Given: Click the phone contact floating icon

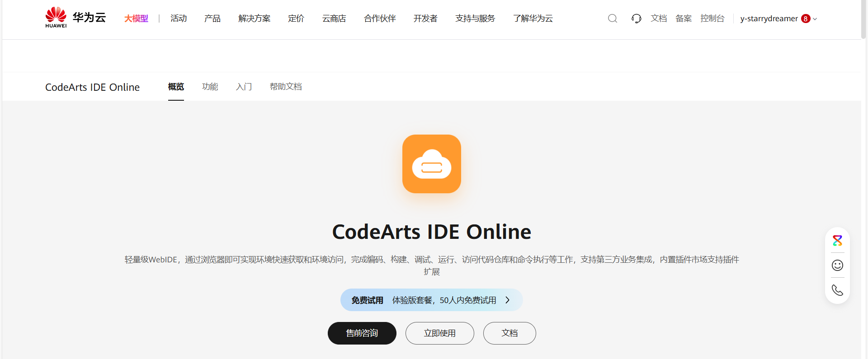Looking at the screenshot, I should click(x=837, y=290).
